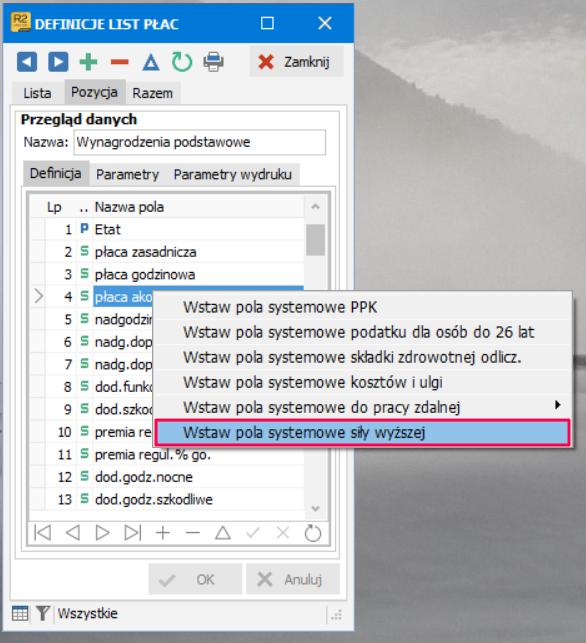Click the S type icon for płaca zasadnicza
This screenshot has width=586, height=643.
pos(84,251)
